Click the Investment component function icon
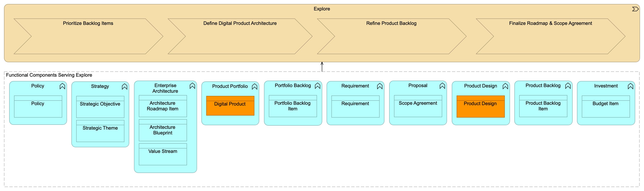644x191 pixels. (631, 86)
